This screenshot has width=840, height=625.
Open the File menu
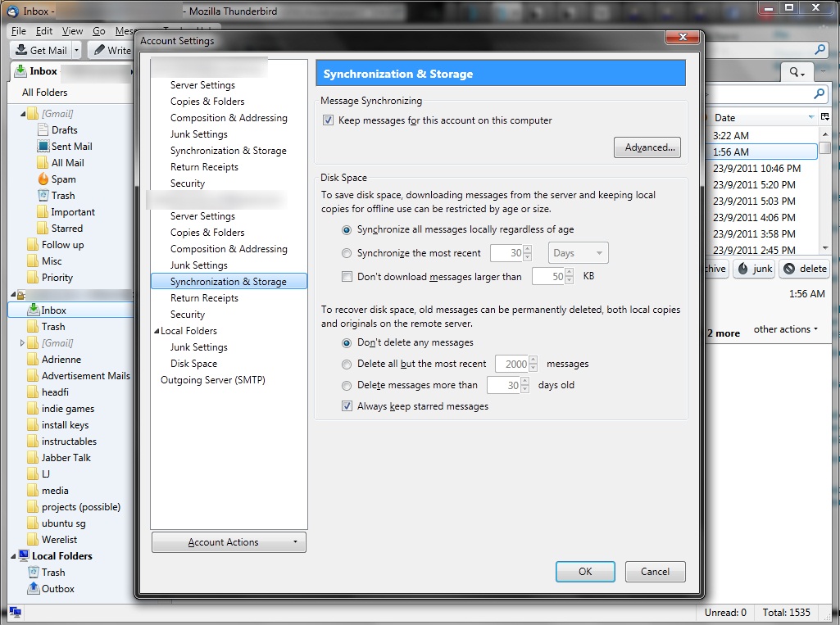(19, 31)
